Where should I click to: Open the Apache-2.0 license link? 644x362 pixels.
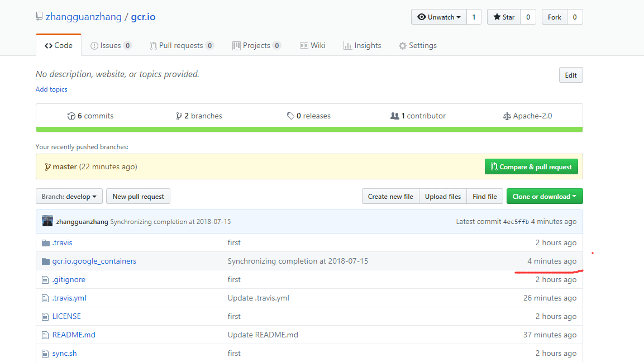pyautogui.click(x=527, y=116)
